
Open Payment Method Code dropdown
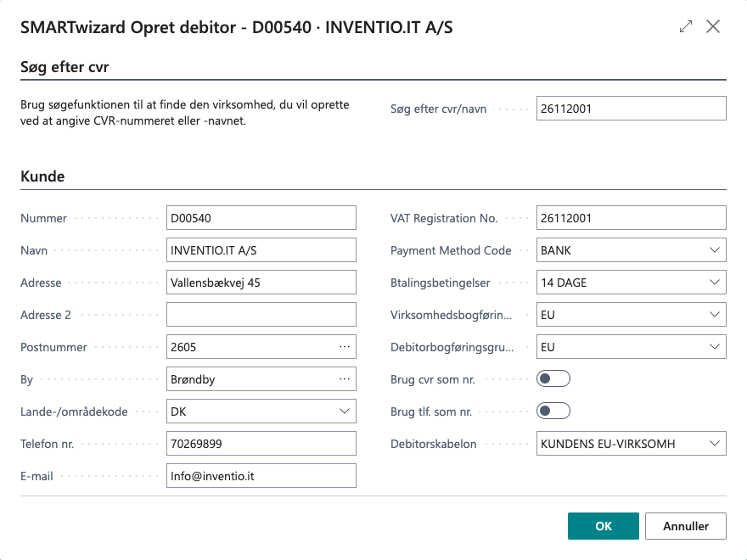tap(713, 250)
